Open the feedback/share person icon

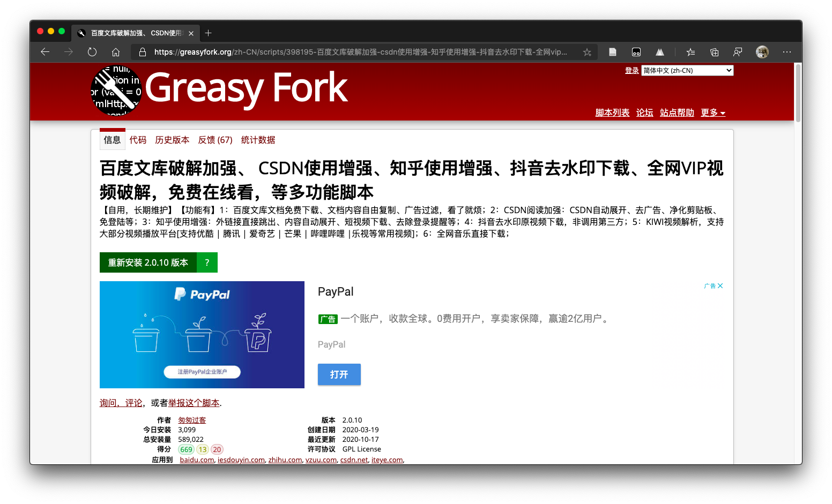738,52
